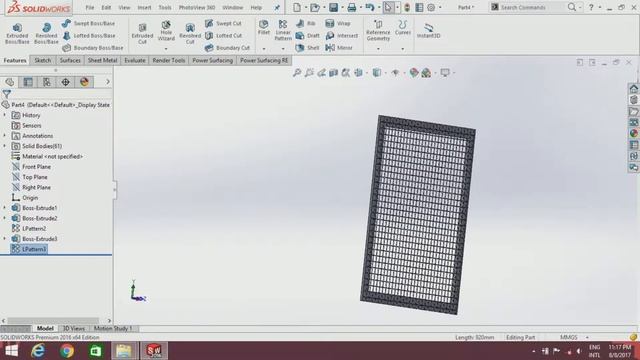
Task: Switch to the Evaluate tab
Action: tap(135, 60)
